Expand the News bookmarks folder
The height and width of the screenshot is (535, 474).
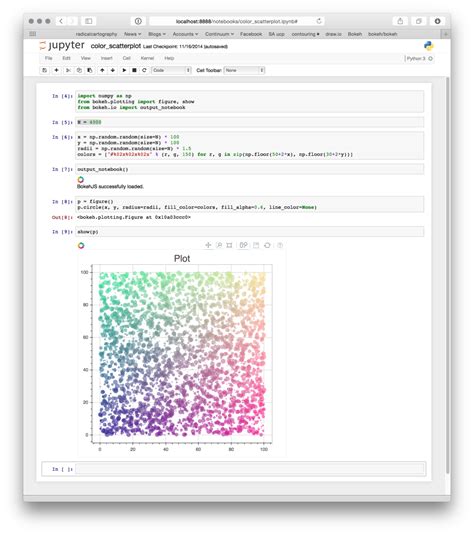tap(132, 34)
